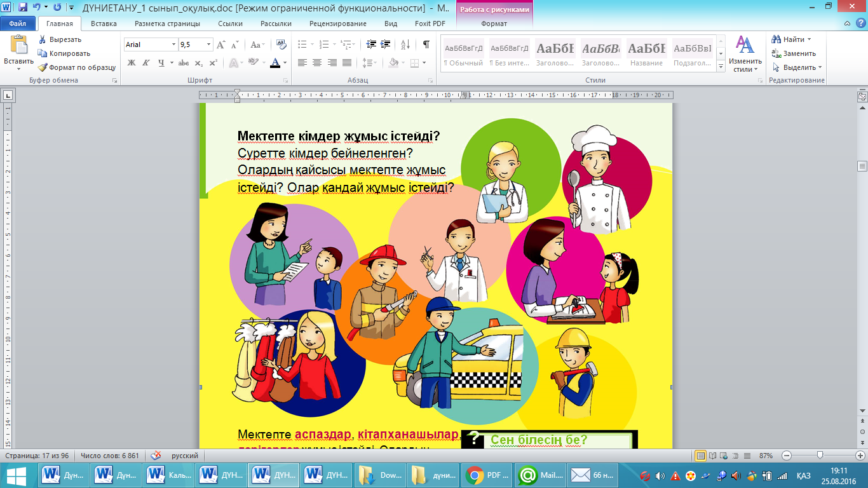Toggle paragraph marks display (¶)

pyautogui.click(x=426, y=44)
